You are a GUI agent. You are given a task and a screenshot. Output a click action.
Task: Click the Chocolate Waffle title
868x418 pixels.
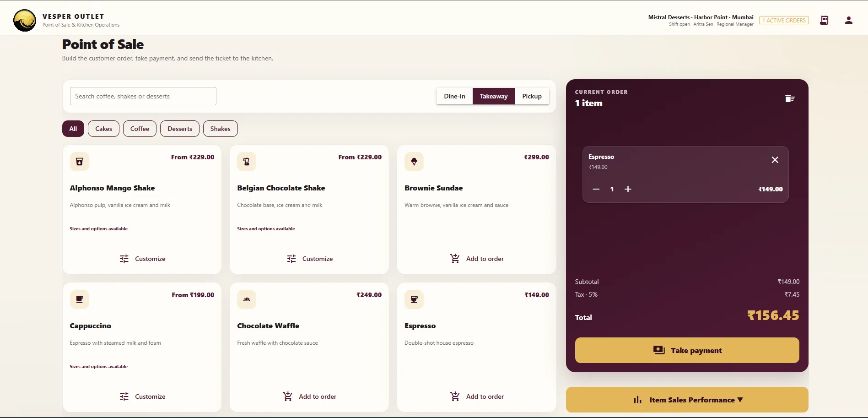tap(268, 326)
